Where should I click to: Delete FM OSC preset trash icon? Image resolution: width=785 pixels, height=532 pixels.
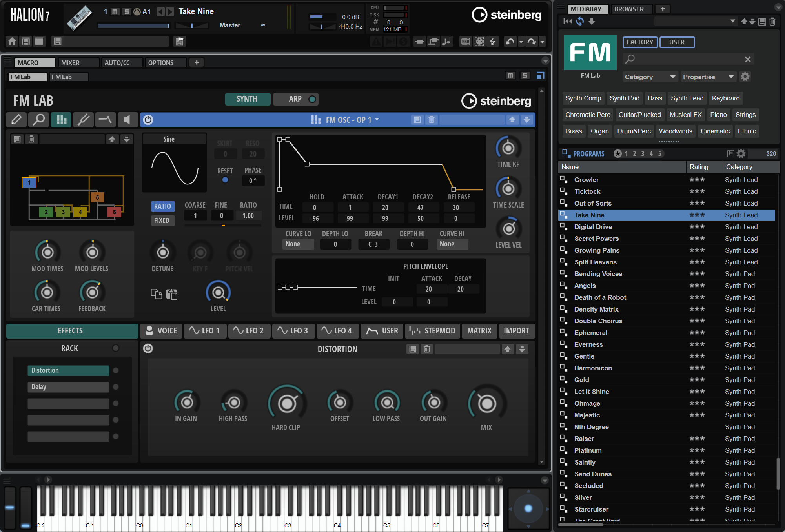[431, 120]
